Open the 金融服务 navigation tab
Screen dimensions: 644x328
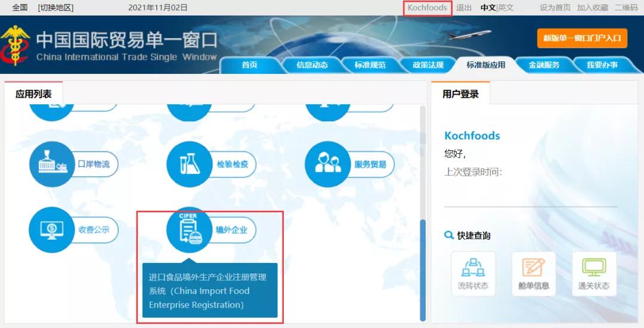(x=544, y=65)
